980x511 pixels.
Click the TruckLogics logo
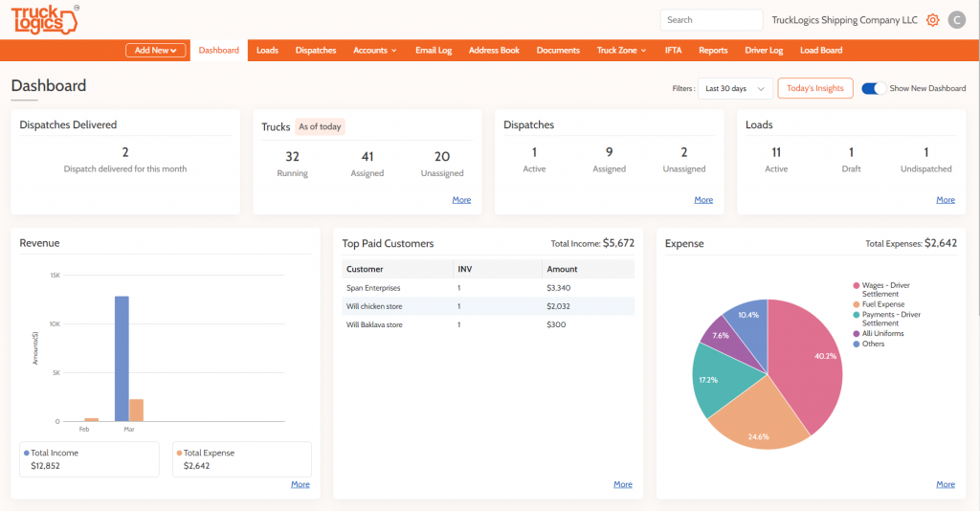[x=45, y=19]
